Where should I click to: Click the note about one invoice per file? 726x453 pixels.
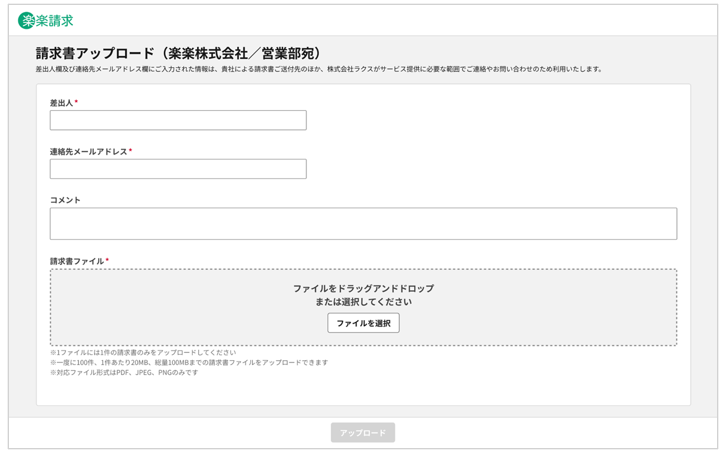pos(143,353)
